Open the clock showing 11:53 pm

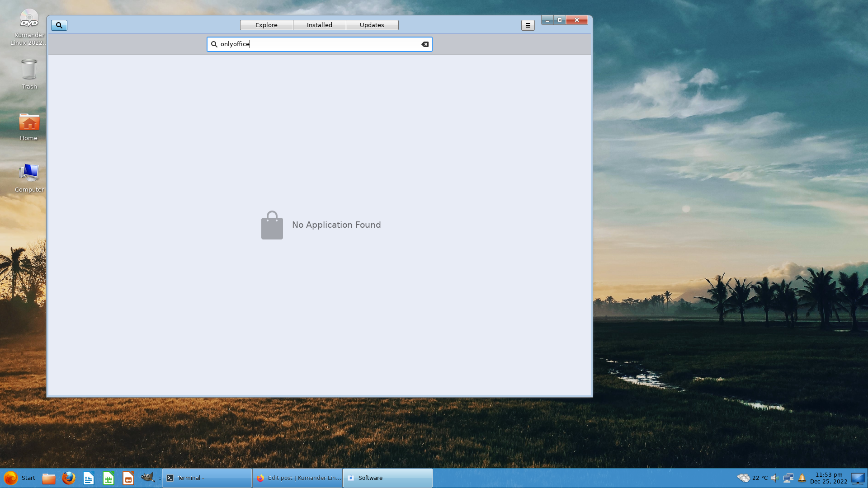pyautogui.click(x=829, y=478)
